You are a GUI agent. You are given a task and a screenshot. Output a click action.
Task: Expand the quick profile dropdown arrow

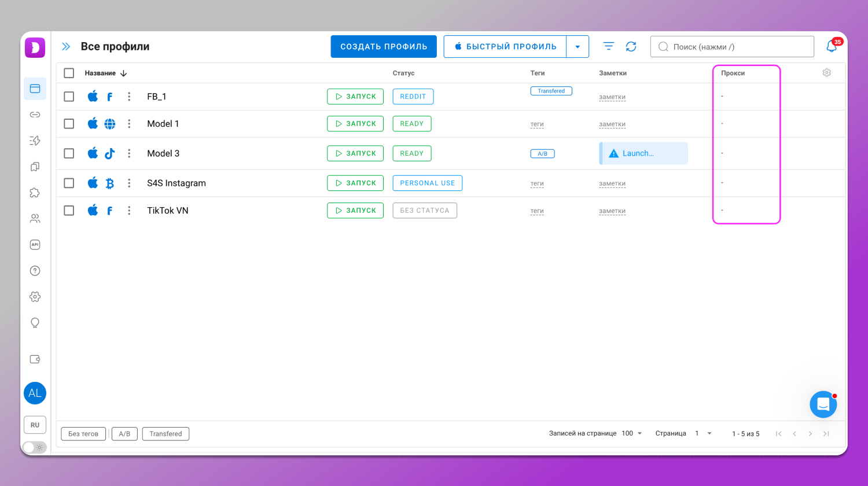[578, 47]
